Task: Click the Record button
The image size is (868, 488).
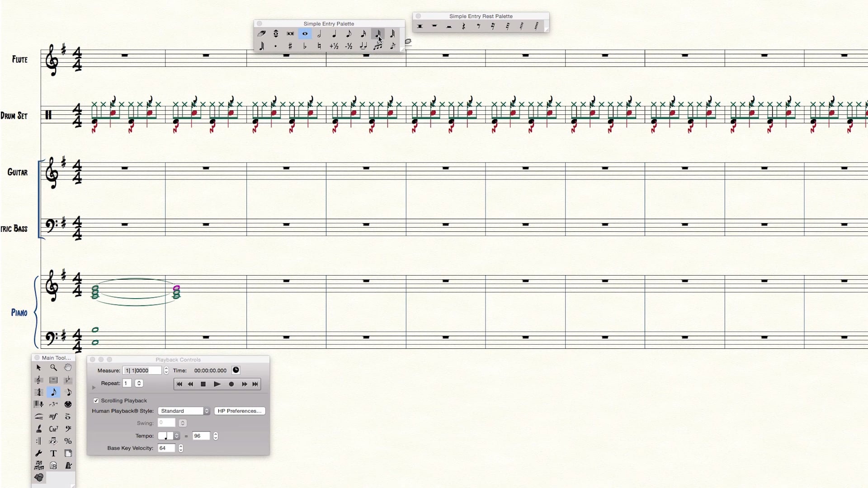Action: [x=231, y=384]
